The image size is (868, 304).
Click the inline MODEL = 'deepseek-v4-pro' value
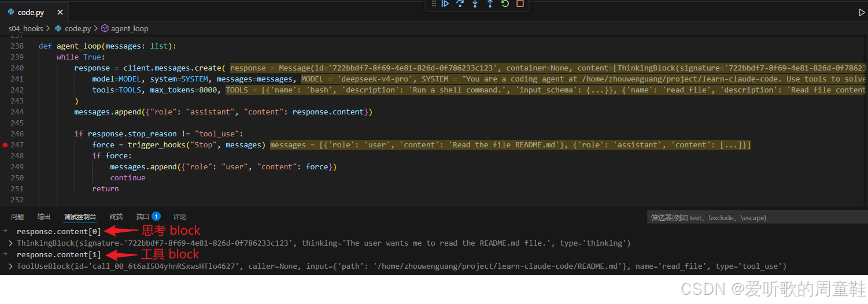coord(357,79)
